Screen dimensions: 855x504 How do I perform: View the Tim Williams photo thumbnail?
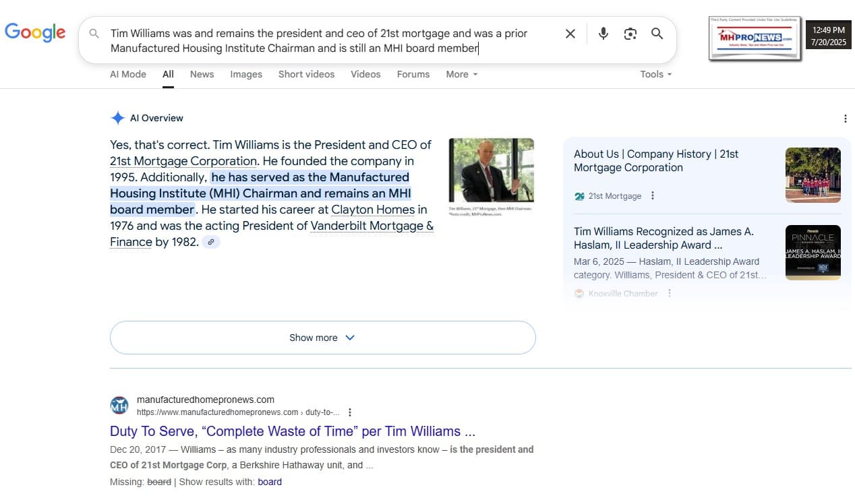pyautogui.click(x=491, y=170)
